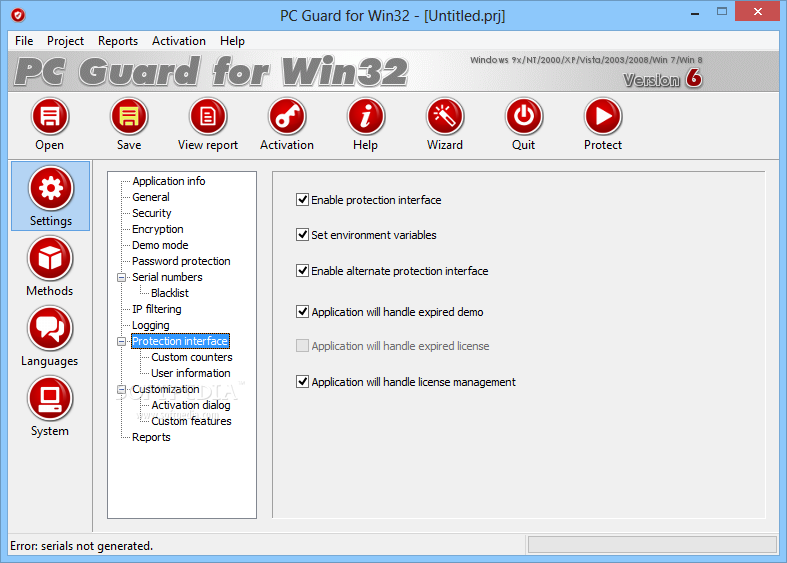
Task: Toggle Application will handle expired demo
Action: 302,312
